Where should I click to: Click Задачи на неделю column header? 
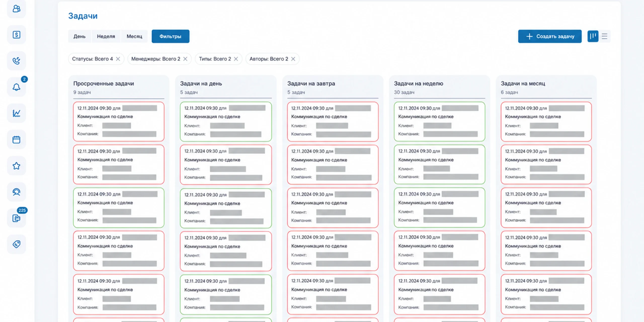[419, 84]
